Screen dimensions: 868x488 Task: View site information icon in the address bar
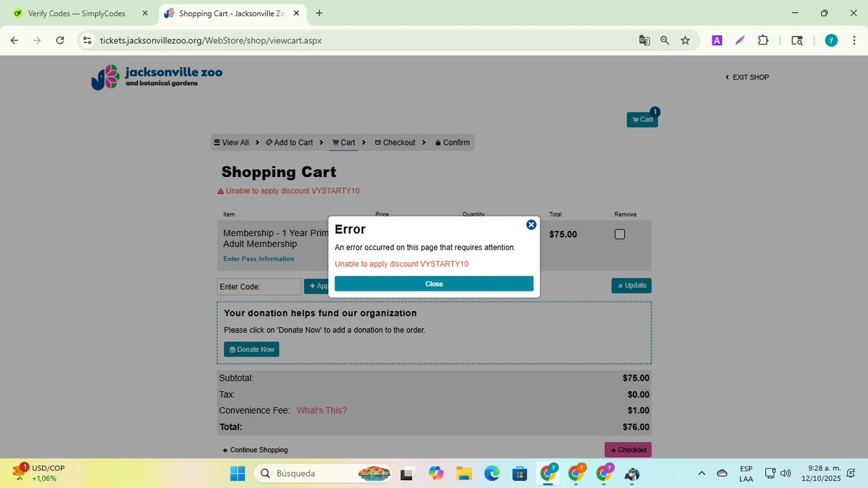(87, 41)
